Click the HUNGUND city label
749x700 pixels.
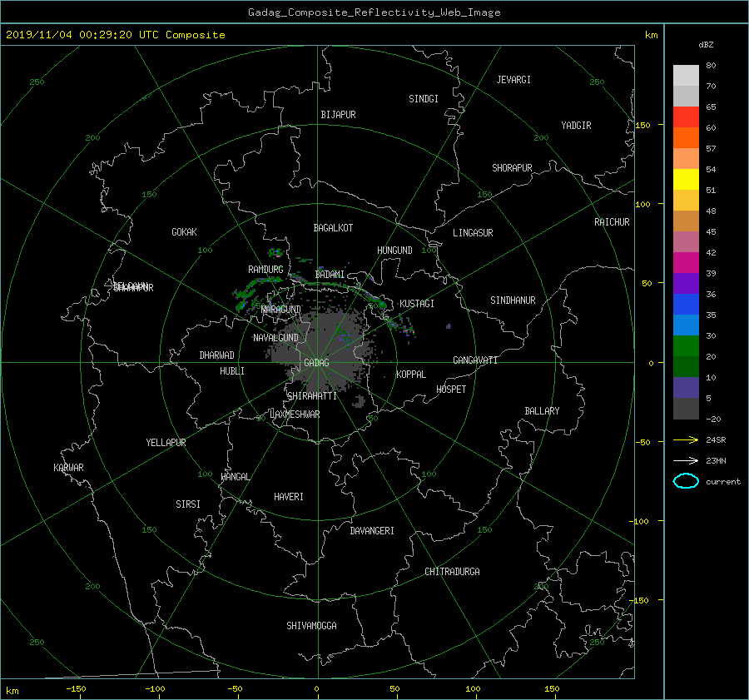[394, 251]
